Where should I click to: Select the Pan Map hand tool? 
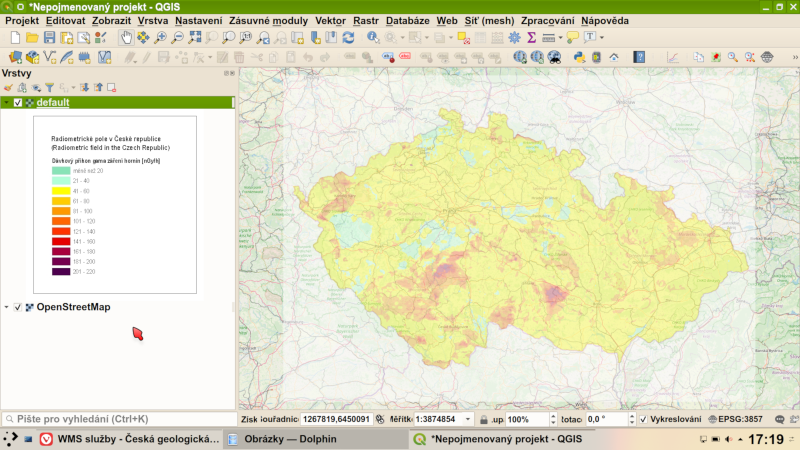[127, 38]
